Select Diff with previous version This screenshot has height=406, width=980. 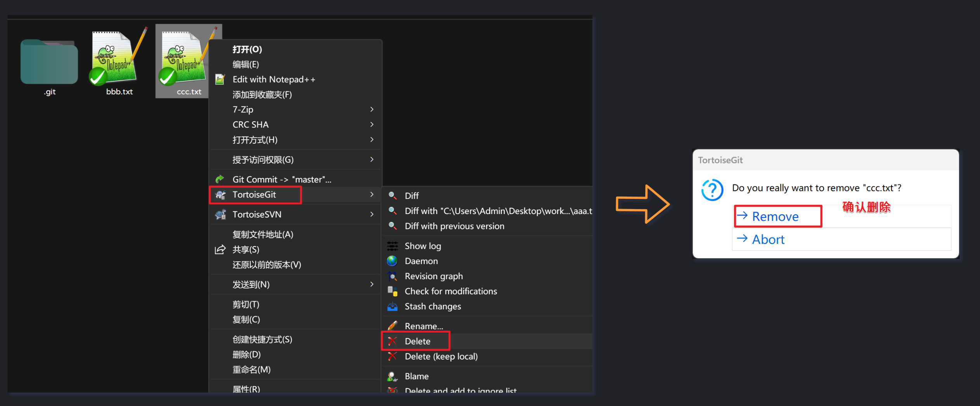(x=454, y=226)
